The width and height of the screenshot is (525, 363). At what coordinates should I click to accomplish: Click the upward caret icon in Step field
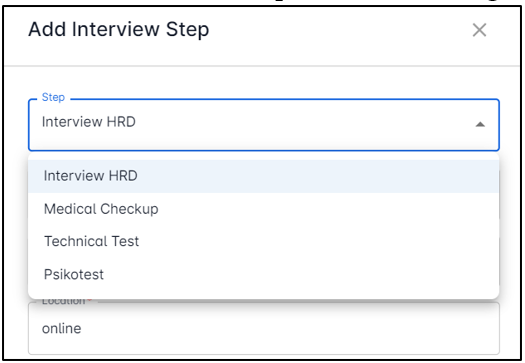tap(480, 124)
